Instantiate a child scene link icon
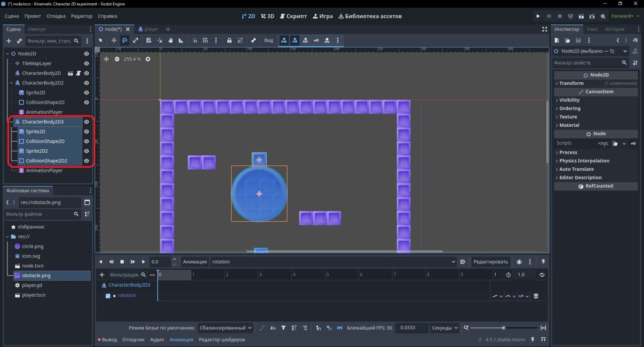The image size is (644, 347). click(x=19, y=41)
